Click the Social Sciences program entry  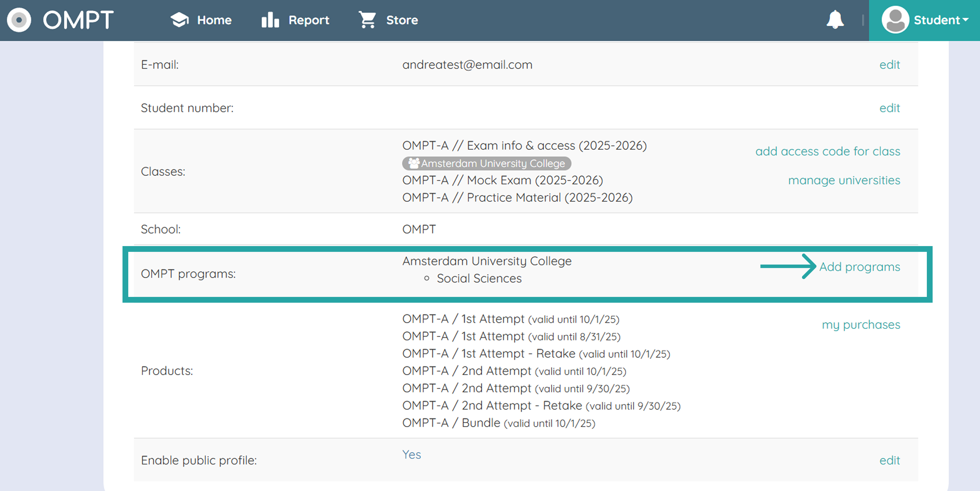pyautogui.click(x=479, y=279)
